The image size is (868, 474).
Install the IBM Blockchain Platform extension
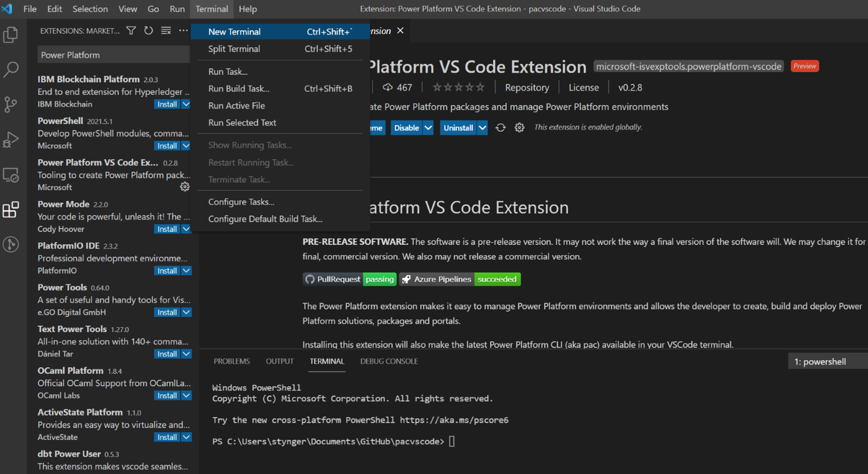tap(167, 104)
